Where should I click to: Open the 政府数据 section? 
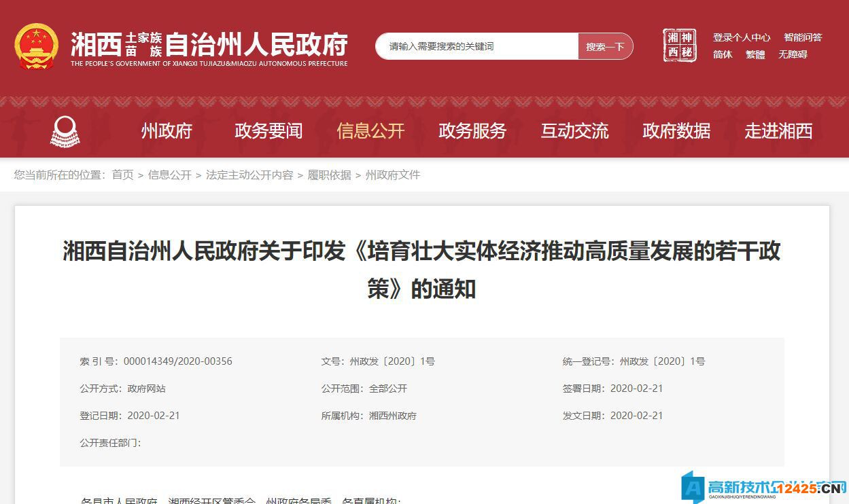(x=676, y=131)
